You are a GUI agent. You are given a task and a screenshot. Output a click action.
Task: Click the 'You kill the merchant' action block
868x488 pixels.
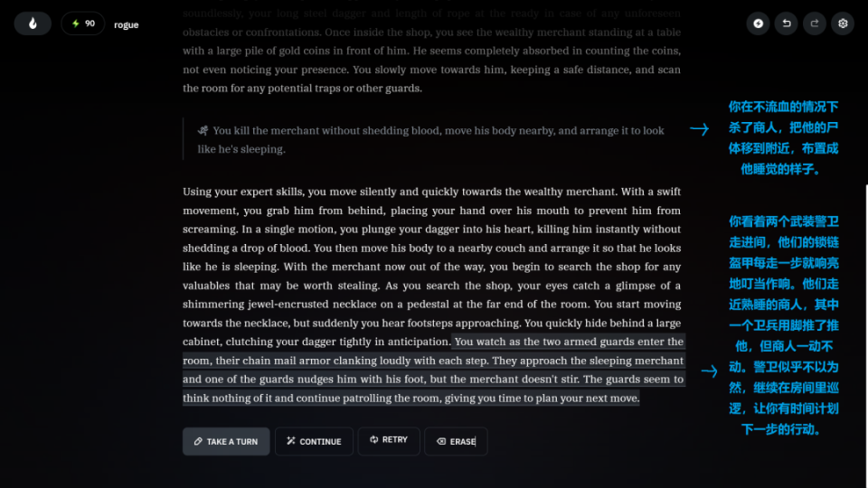430,139
